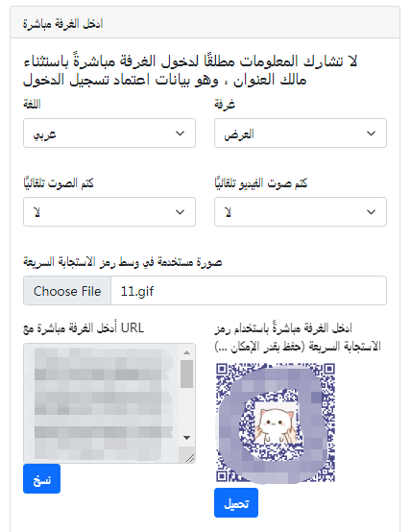The image size is (411, 532).
Task: Click the URL textarea scrollbar thumb
Action: (x=186, y=374)
